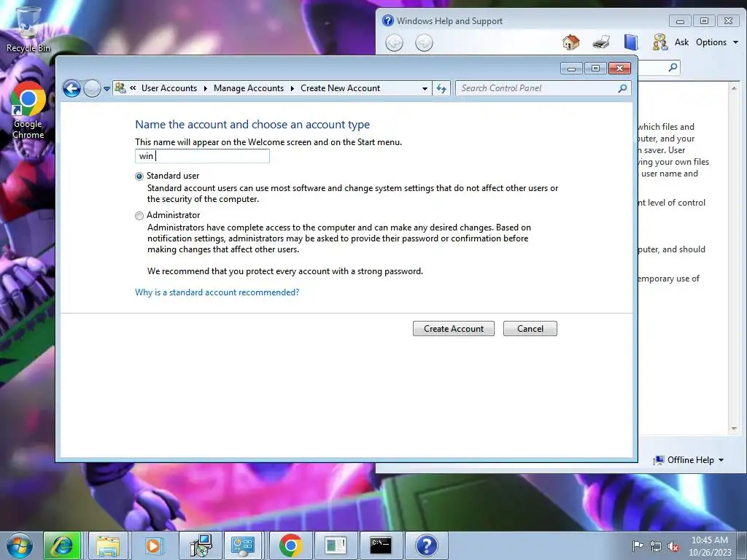The image size is (747, 560).
Task: Expand the address bar history dropdown
Action: [425, 88]
